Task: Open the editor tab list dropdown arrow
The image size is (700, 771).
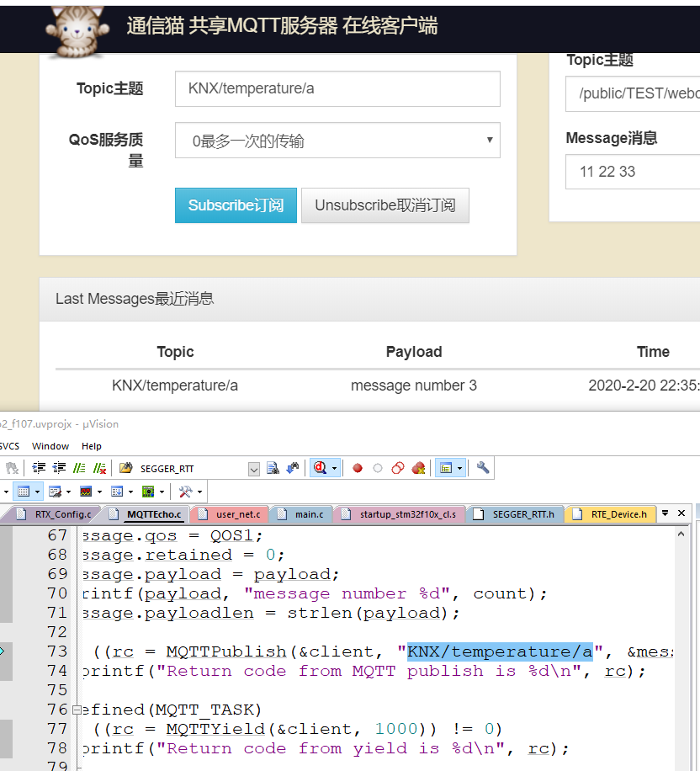Action: [666, 513]
